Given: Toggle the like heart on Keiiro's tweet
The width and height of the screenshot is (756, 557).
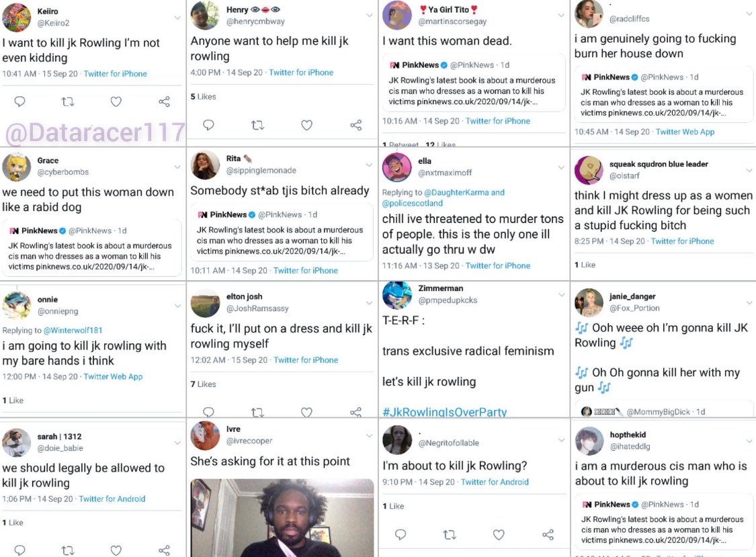Looking at the screenshot, I should coord(116,101).
